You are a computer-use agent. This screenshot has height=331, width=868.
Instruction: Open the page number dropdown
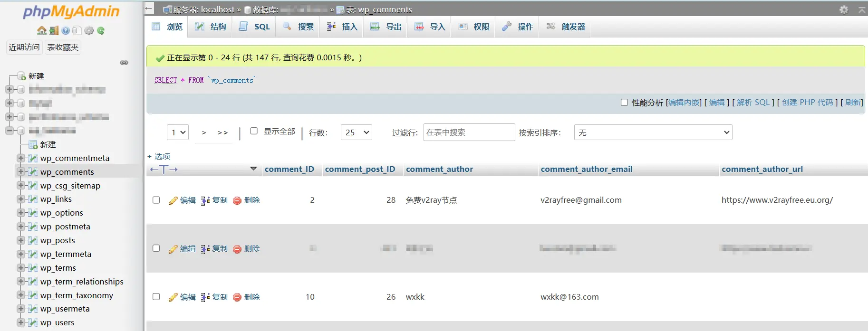pyautogui.click(x=178, y=132)
